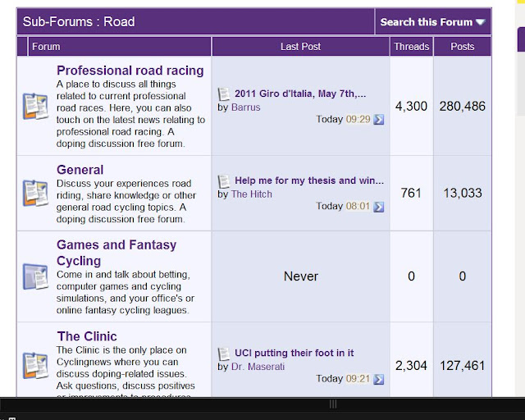
Task: Click the 4,300 threads count
Action: tap(411, 107)
